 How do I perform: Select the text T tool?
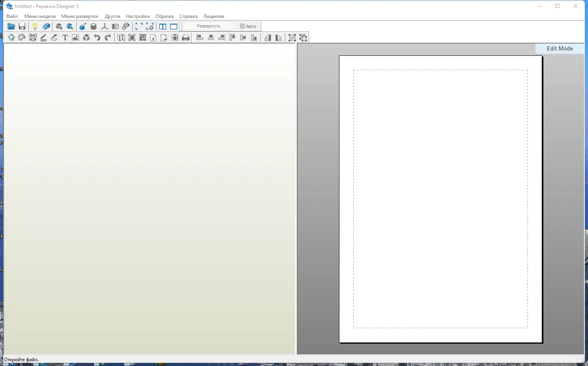pyautogui.click(x=65, y=37)
